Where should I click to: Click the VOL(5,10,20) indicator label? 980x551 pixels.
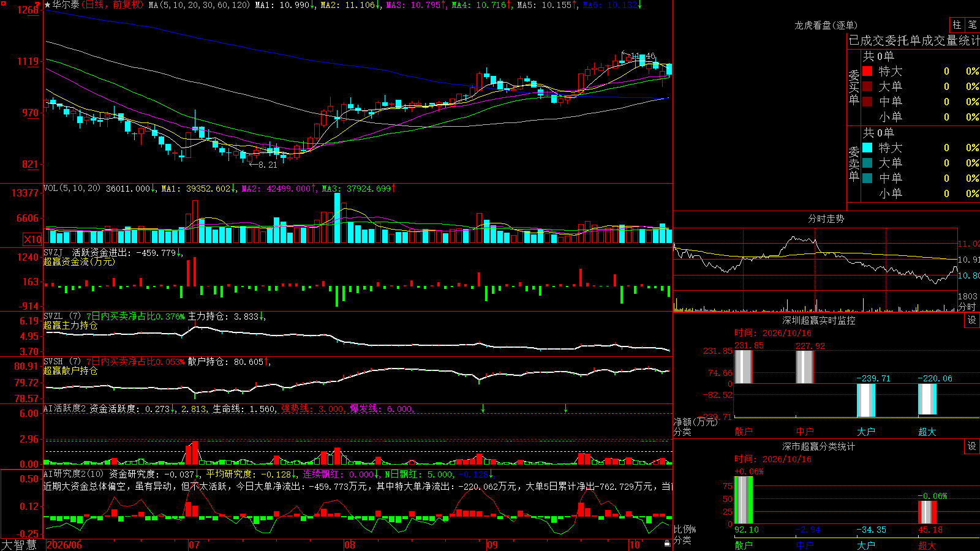pos(72,189)
